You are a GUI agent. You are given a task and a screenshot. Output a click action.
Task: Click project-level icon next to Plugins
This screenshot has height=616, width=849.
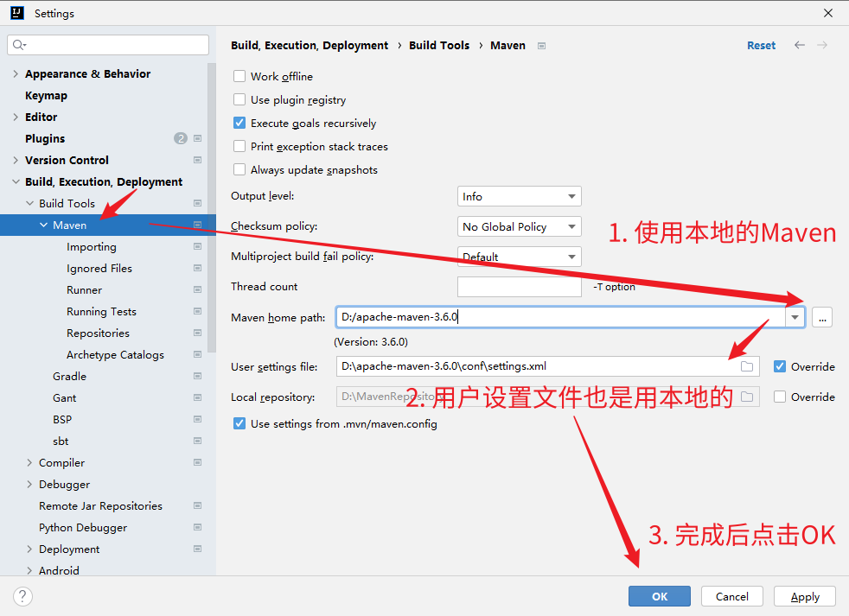(x=197, y=138)
